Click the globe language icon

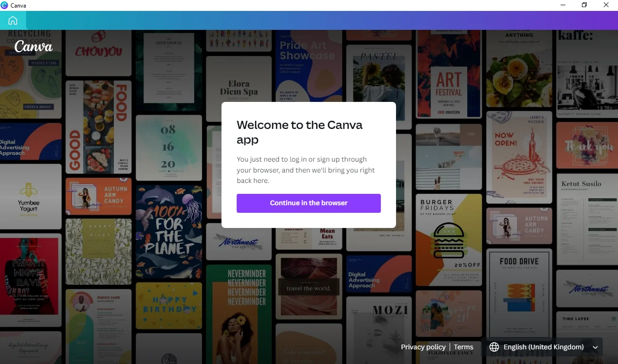point(494,347)
